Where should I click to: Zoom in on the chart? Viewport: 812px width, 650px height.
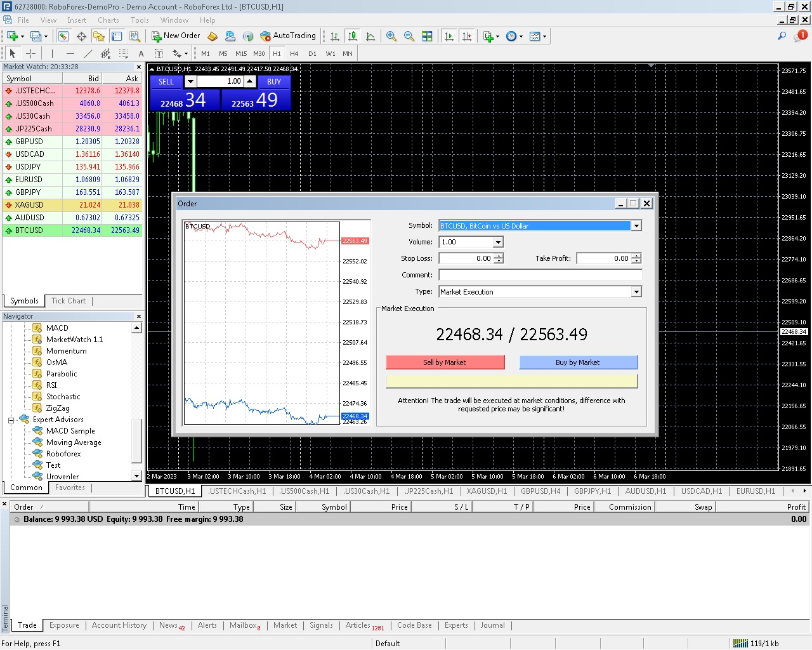[391, 36]
